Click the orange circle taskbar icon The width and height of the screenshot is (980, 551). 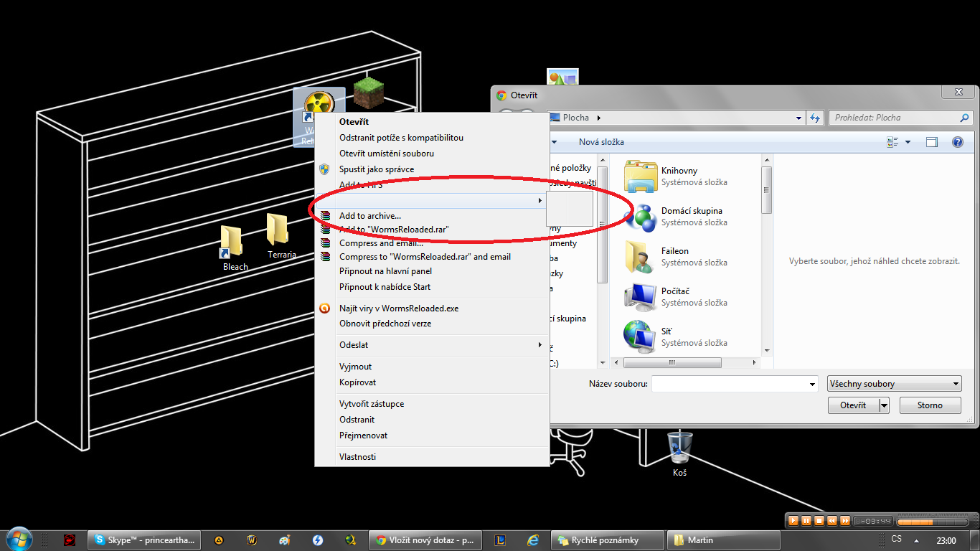(x=219, y=540)
